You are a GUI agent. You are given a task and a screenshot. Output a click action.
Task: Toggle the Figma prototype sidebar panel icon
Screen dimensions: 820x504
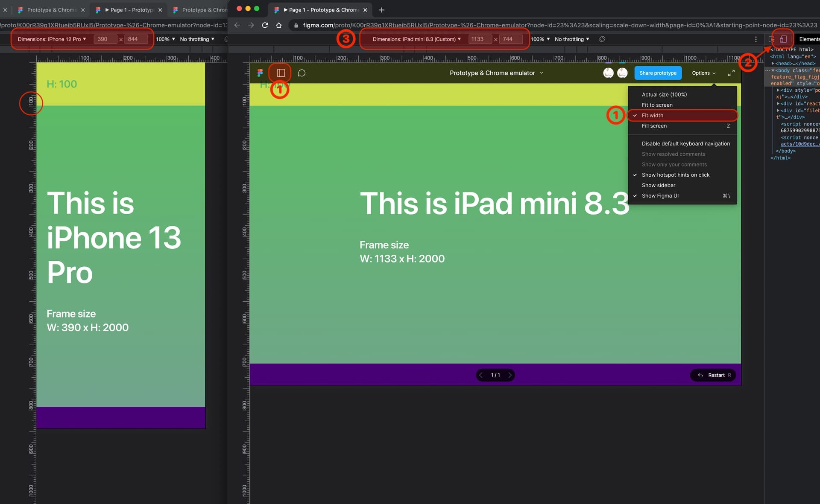[281, 73]
